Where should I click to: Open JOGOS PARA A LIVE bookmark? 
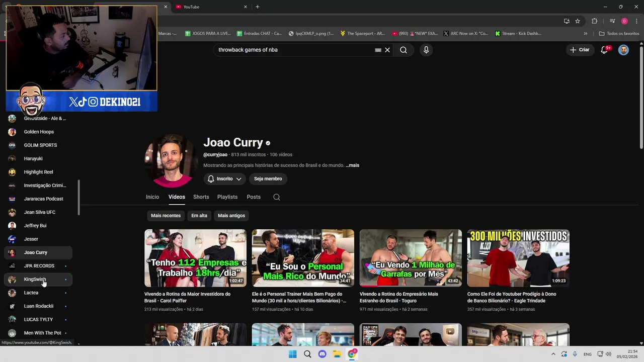208,34
